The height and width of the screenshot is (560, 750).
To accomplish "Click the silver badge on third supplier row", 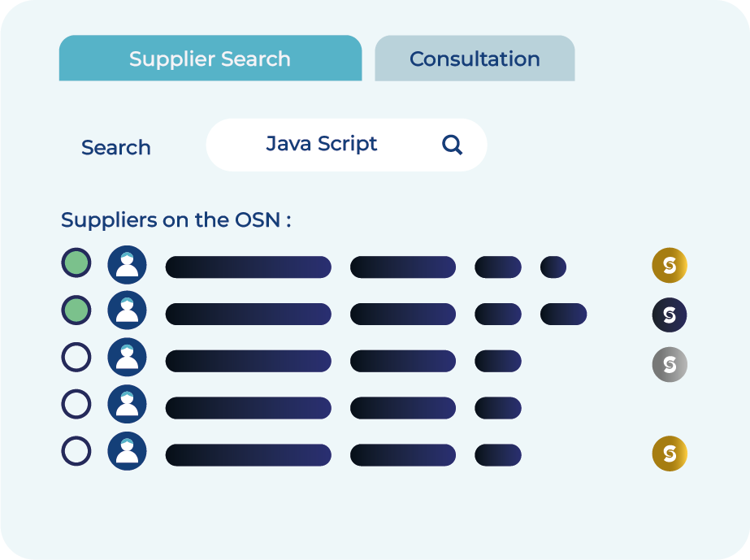I will point(669,364).
